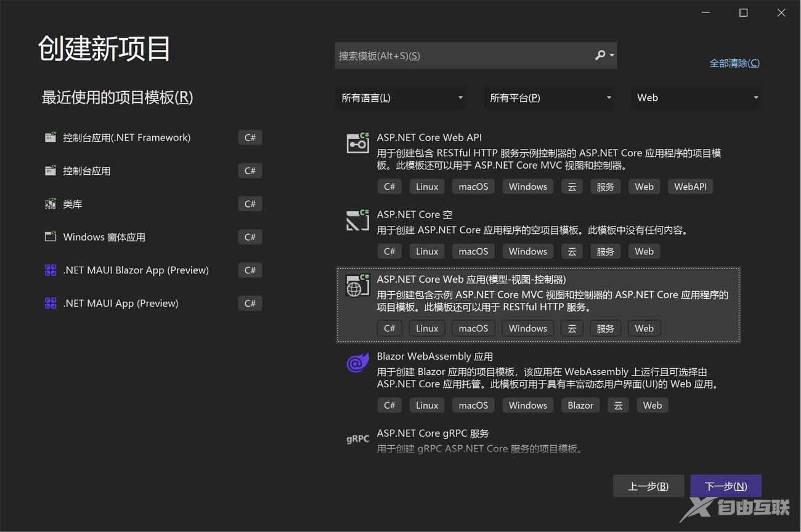Click the gRPC service template icon
The image size is (801, 532).
(357, 439)
